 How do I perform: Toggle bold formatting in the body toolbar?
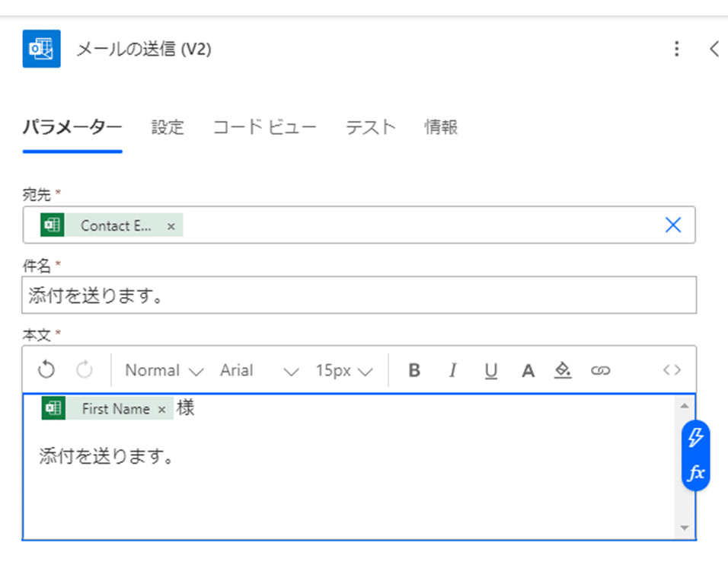414,370
